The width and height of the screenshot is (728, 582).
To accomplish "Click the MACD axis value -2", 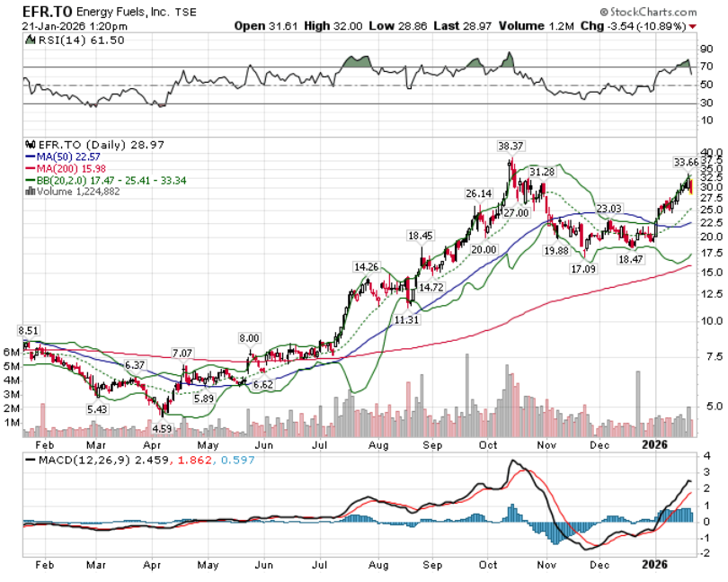I will point(705,553).
